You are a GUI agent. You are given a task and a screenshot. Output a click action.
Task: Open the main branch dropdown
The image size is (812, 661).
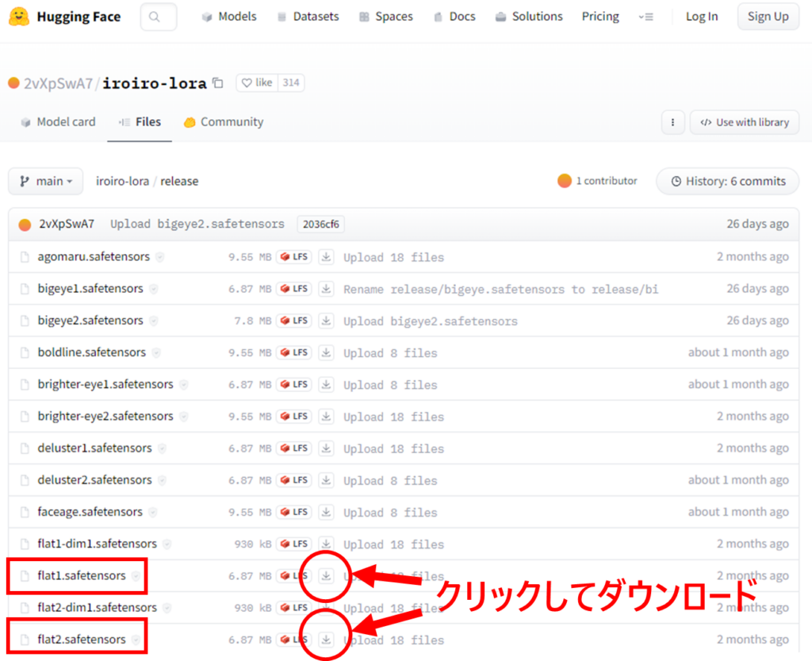[x=46, y=181]
